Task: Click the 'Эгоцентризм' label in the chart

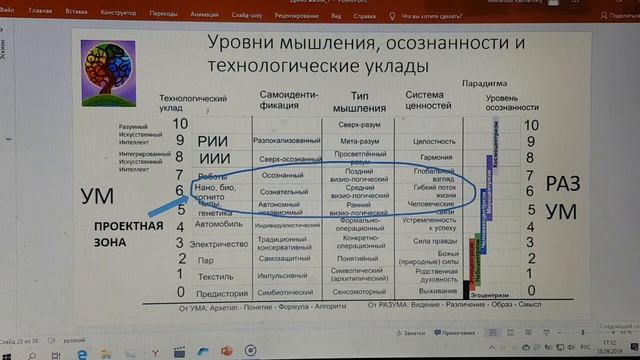Action: pos(489,295)
